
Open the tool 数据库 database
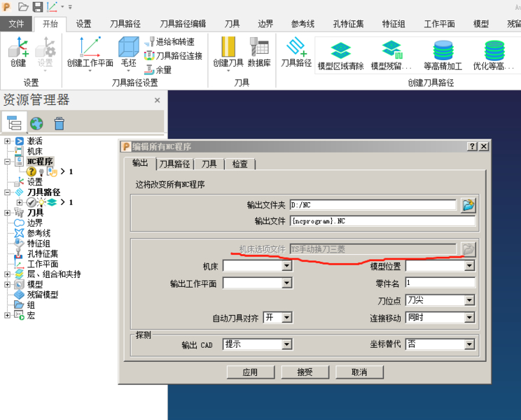coord(259,52)
